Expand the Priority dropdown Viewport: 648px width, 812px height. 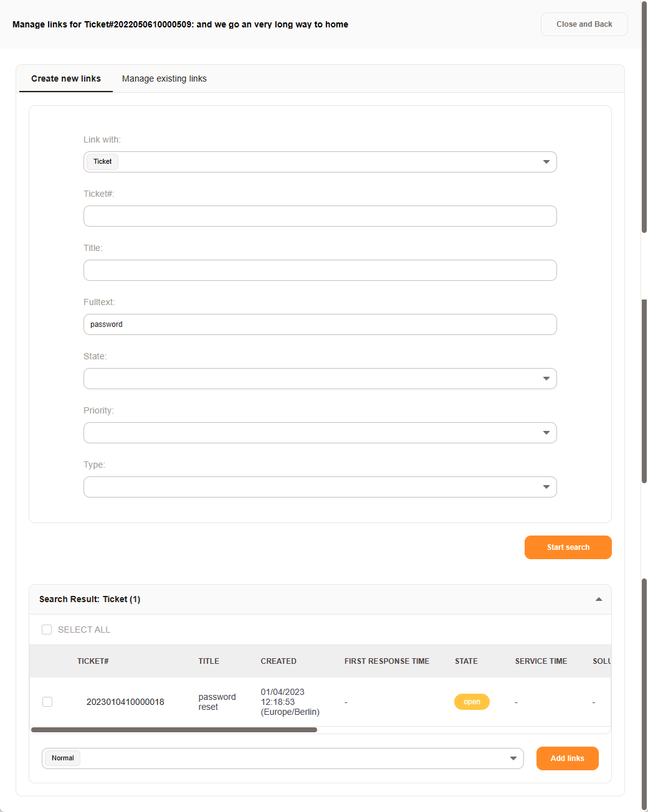coord(546,432)
